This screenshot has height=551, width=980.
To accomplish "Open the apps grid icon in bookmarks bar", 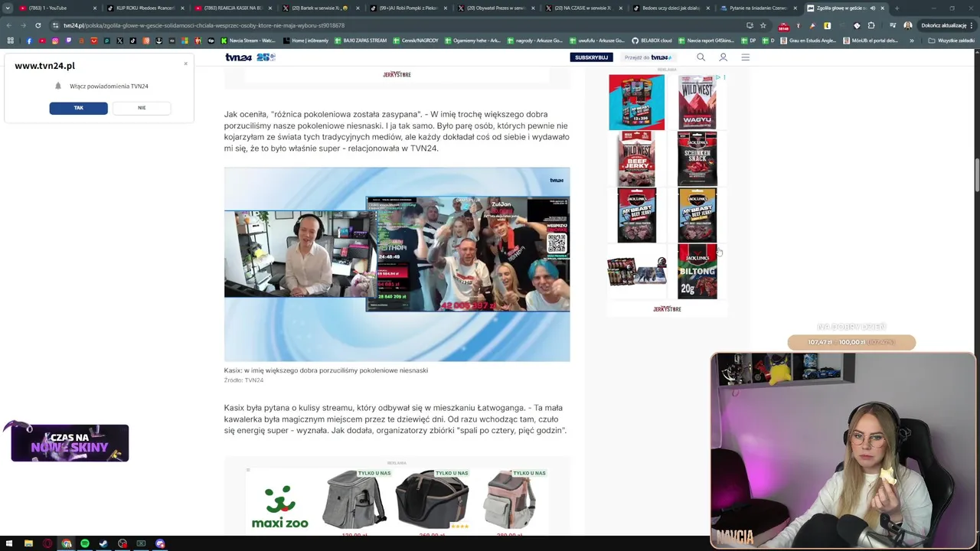I will click(10, 41).
